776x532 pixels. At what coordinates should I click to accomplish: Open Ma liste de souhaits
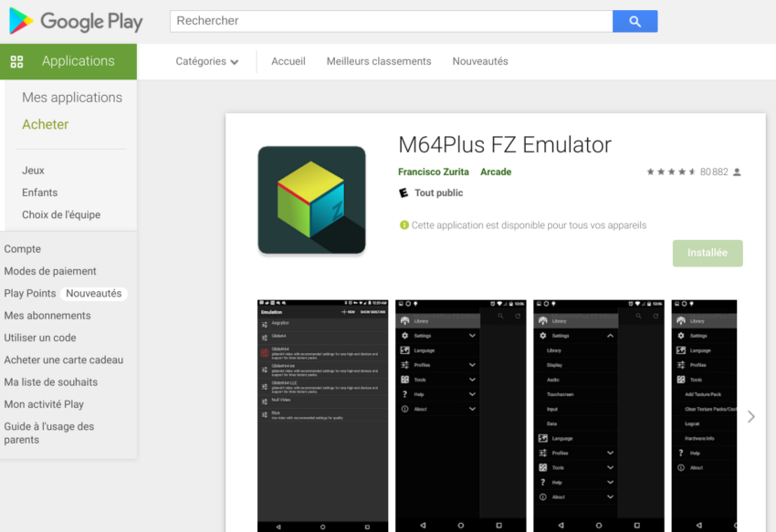[x=50, y=382]
